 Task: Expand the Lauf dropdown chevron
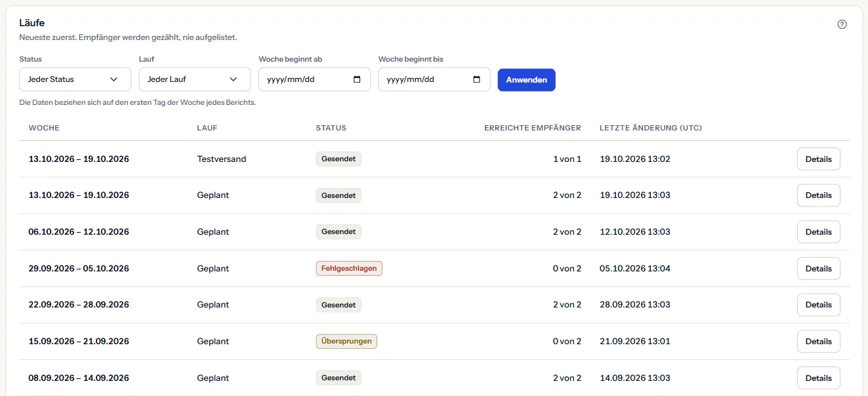pos(234,79)
